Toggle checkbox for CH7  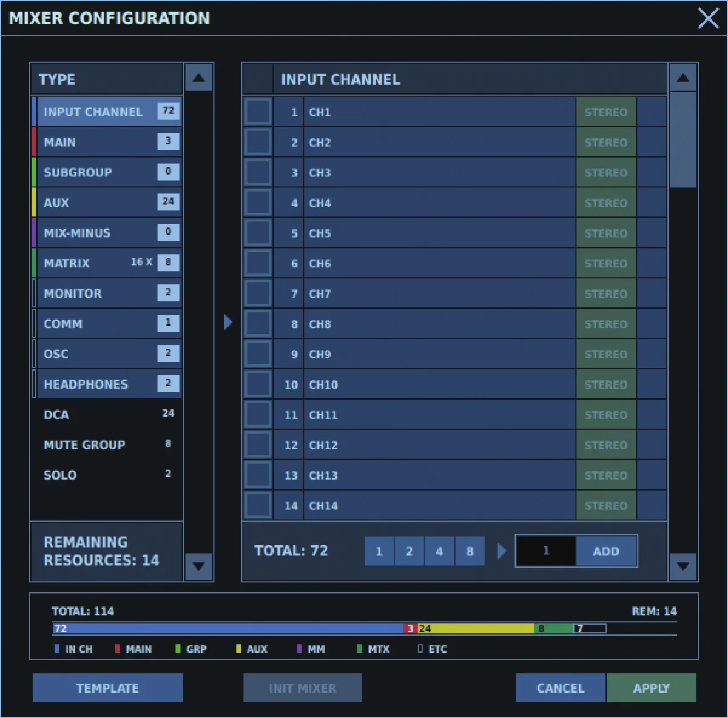[258, 294]
